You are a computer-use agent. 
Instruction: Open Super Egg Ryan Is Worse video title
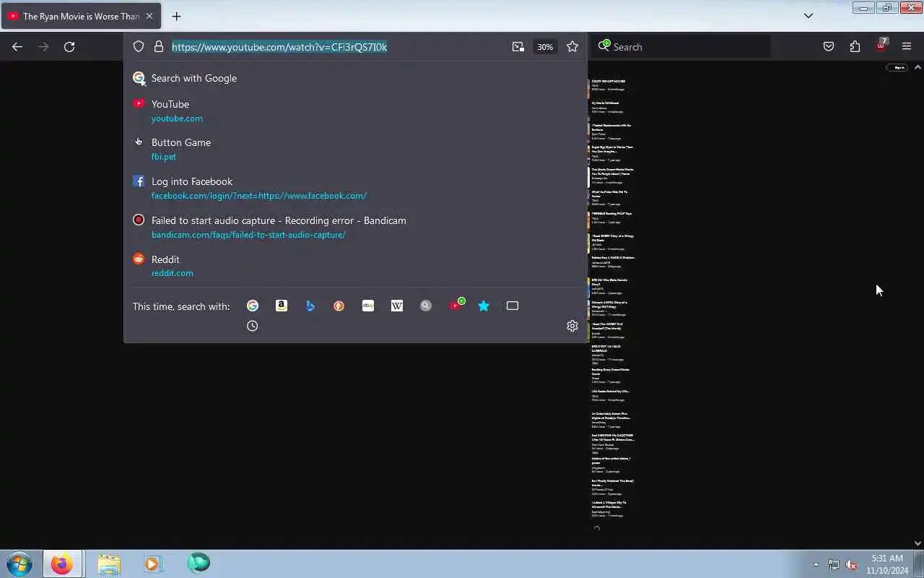[612, 149]
